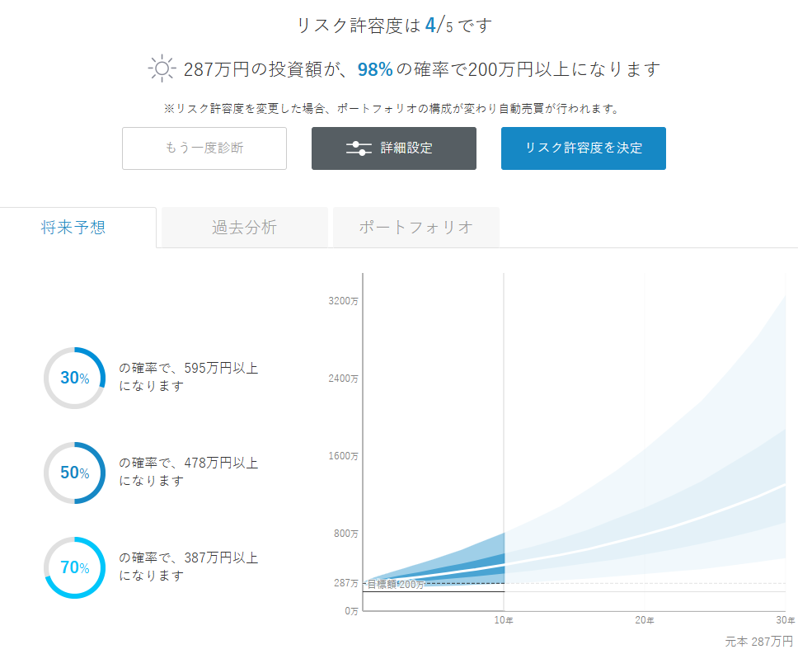Viewport: 812px width, 668px height.
Task: Click the 3200万 y-axis label
Action: click(x=343, y=301)
